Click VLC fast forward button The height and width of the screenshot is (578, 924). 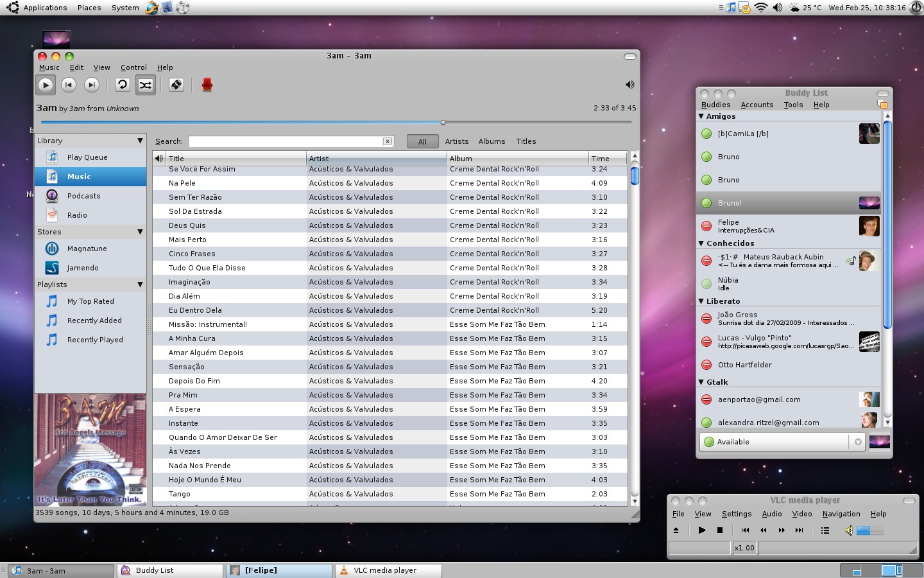point(781,530)
